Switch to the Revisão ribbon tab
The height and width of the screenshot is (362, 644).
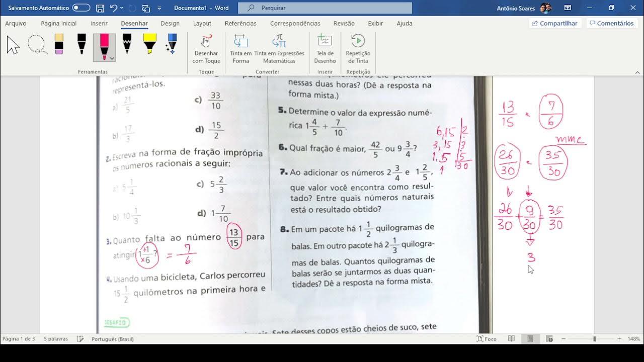(x=345, y=23)
